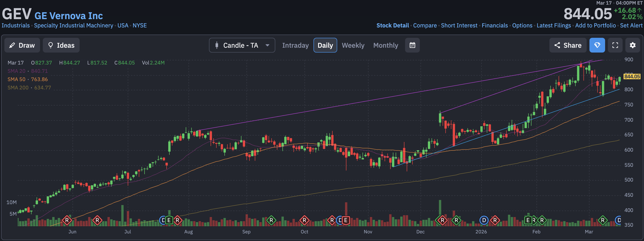Click the green R marker in early February

click(542, 220)
